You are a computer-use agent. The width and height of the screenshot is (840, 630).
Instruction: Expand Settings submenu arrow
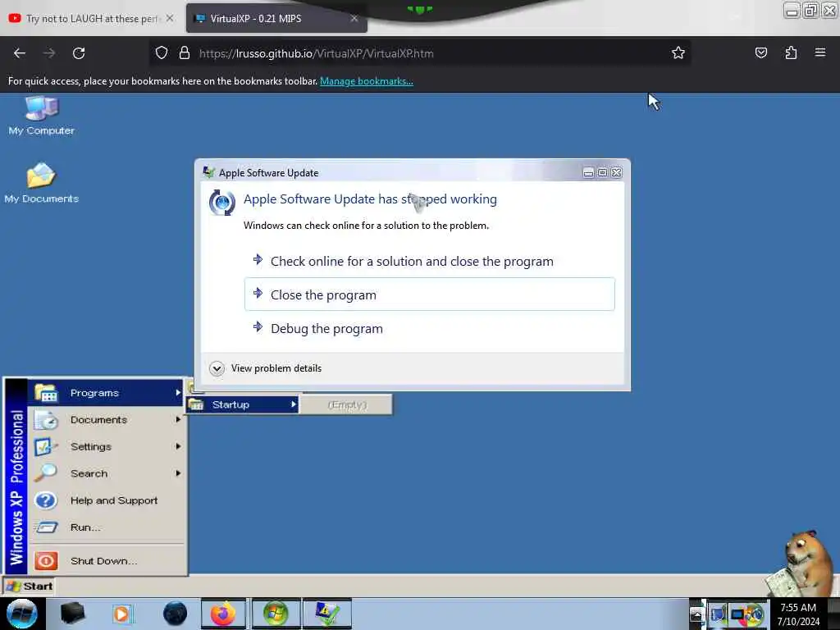(x=178, y=446)
